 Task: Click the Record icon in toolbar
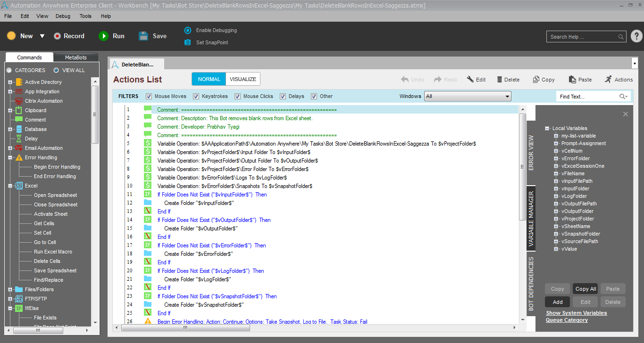tap(58, 36)
